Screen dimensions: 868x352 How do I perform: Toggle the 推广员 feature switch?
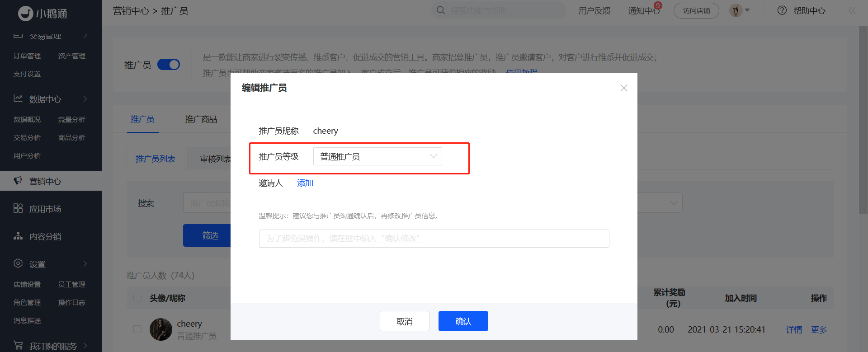169,65
